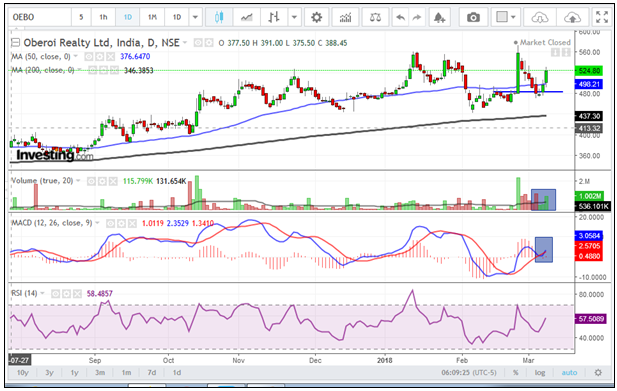Hide MA (50, close, 0) with eye
Image resolution: width=617 pixels, height=391 pixels.
pos(89,57)
